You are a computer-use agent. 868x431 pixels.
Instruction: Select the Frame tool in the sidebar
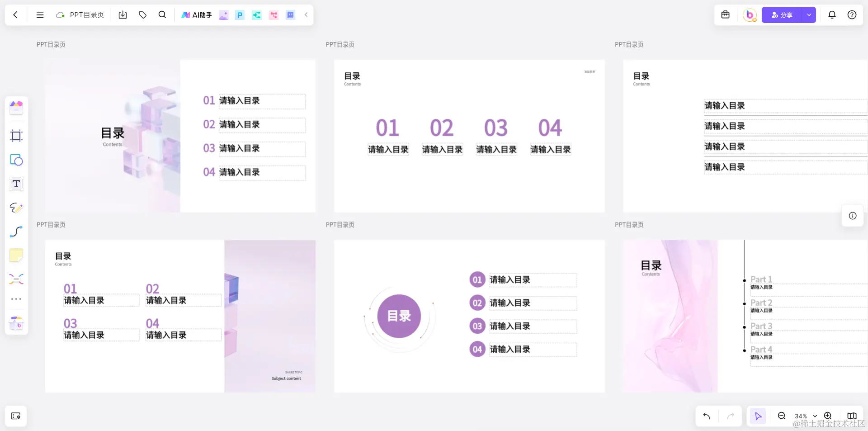coord(16,136)
